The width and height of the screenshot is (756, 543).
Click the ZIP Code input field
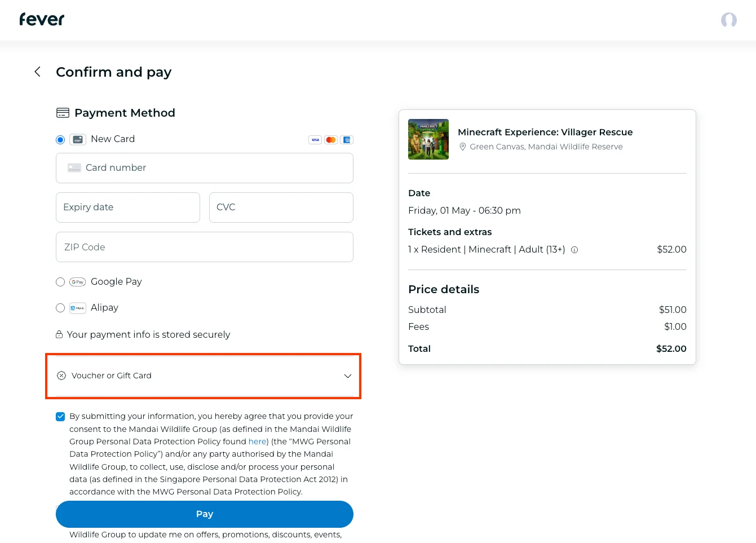click(x=205, y=247)
